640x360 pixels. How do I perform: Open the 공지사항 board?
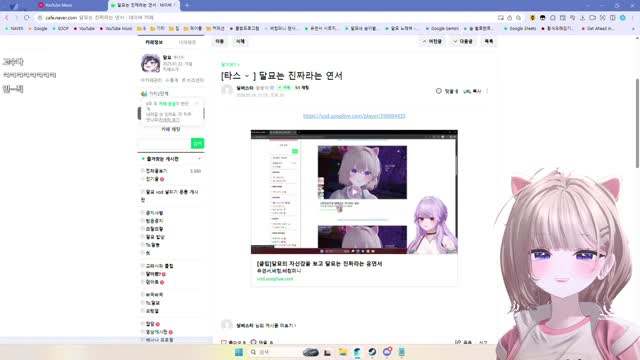(x=154, y=213)
